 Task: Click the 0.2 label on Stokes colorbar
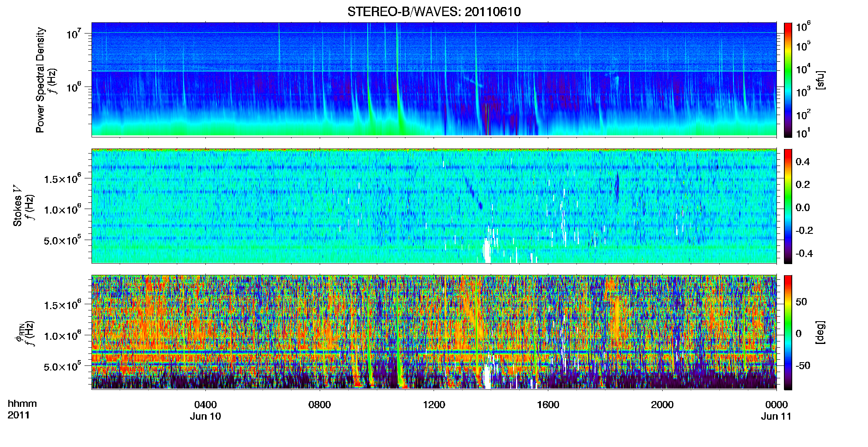tap(803, 185)
